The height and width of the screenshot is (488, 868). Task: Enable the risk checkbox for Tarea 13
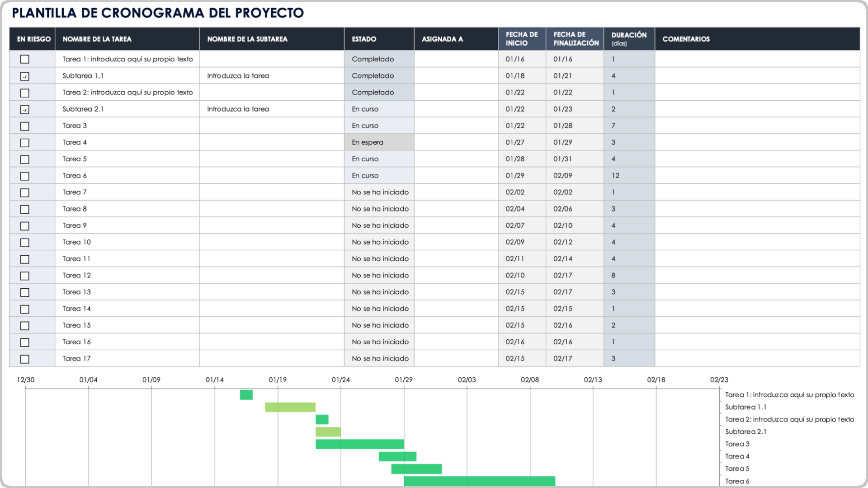pyautogui.click(x=25, y=293)
